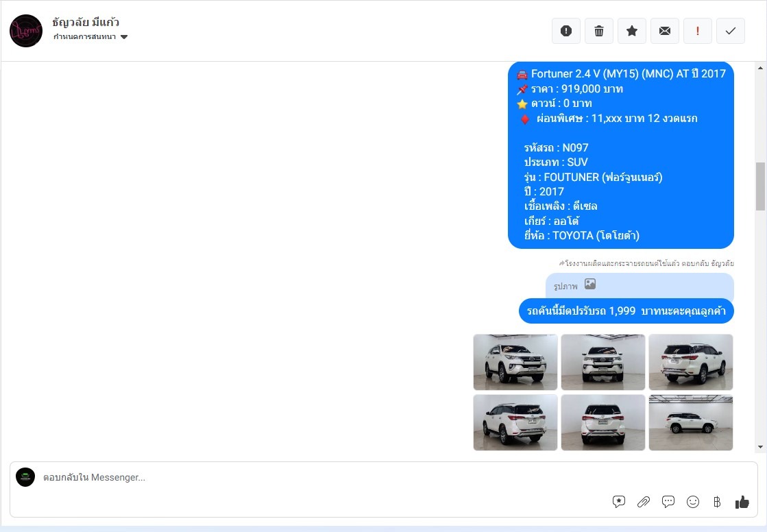Viewport: 767px width, 532px height.
Task: Click the ผ่อนพิเศษ 11,xxx บาท line
Action: (x=616, y=119)
